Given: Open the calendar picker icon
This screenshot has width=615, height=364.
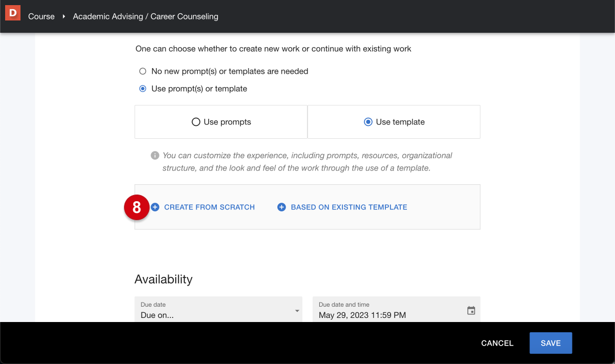Looking at the screenshot, I should 471,311.
